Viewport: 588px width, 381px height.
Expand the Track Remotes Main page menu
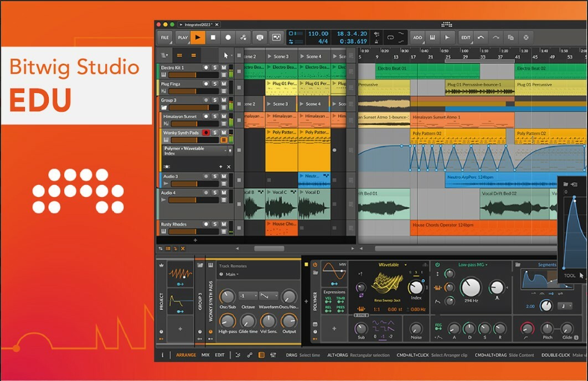(x=231, y=274)
